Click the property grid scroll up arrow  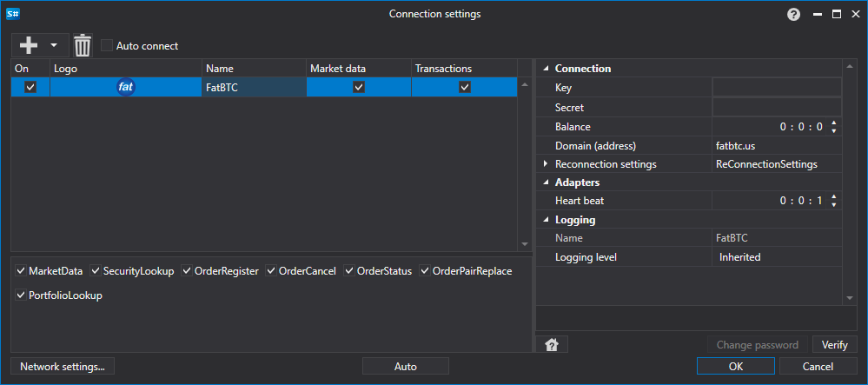(x=850, y=68)
